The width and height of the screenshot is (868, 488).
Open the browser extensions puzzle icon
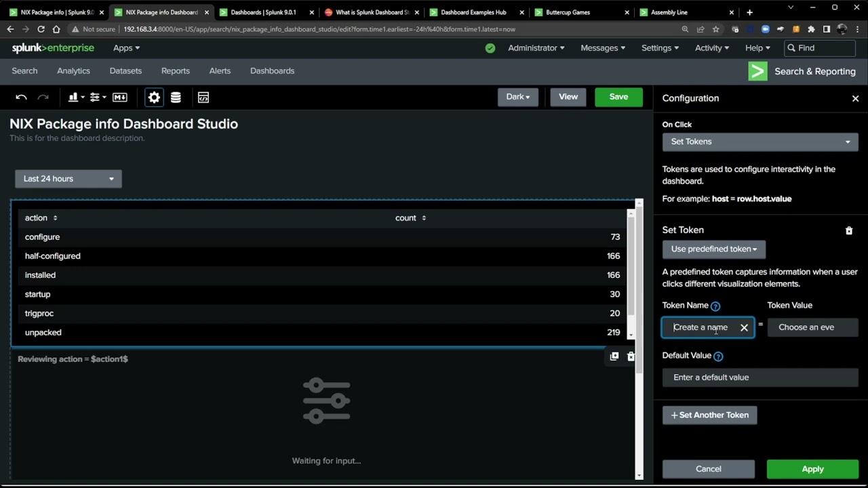click(x=811, y=29)
